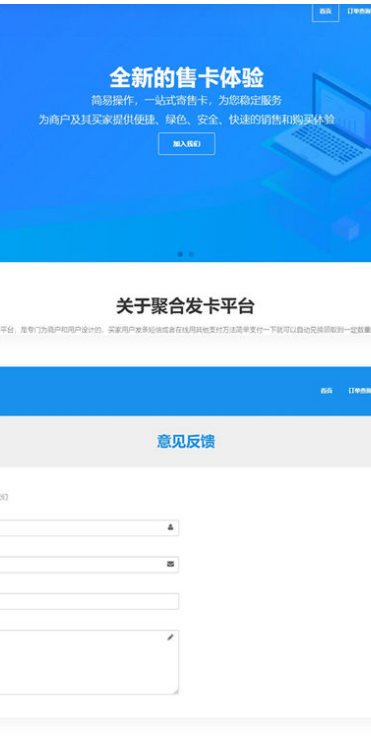This screenshot has height=744, width=371.
Task: Click the pencil icon in the message box
Action: [170, 638]
